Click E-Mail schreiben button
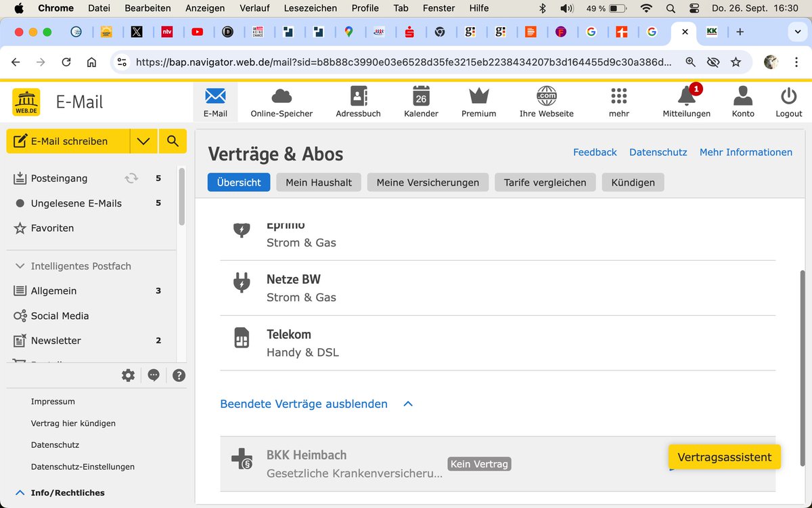The width and height of the screenshot is (812, 508). point(68,141)
